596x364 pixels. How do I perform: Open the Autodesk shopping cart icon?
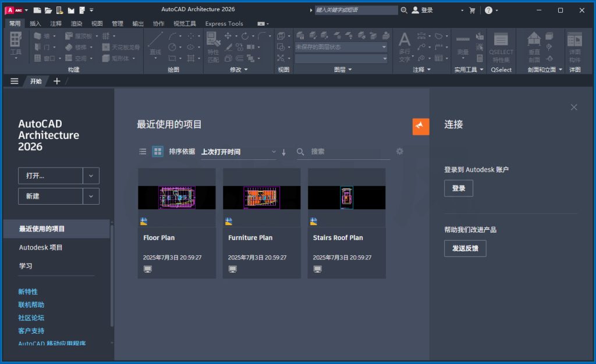472,10
